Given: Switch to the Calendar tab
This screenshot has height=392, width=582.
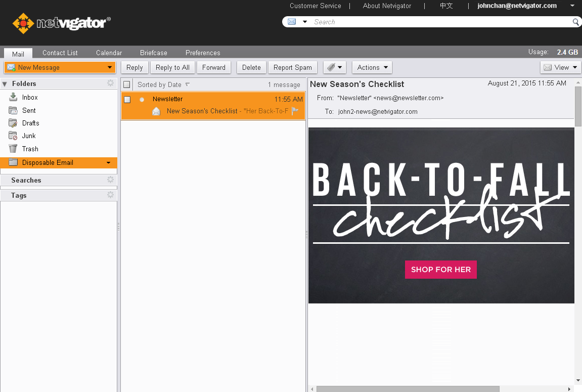Looking at the screenshot, I should click(109, 53).
